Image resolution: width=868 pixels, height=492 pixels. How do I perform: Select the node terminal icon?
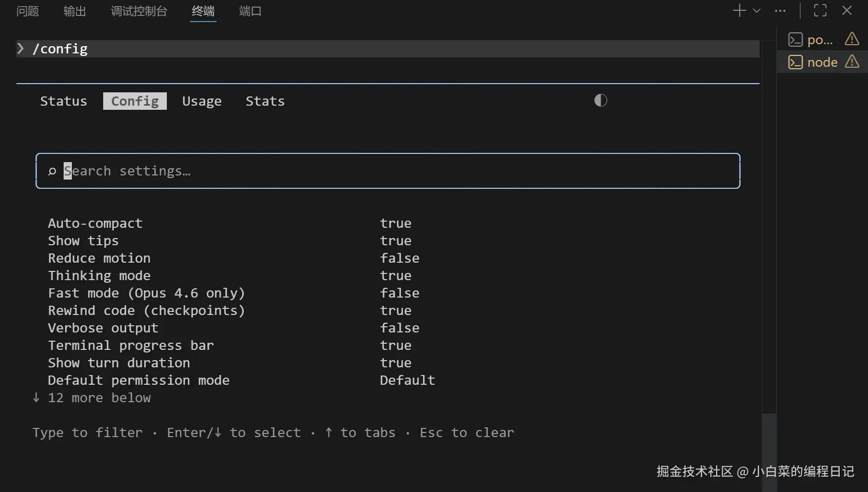click(796, 62)
